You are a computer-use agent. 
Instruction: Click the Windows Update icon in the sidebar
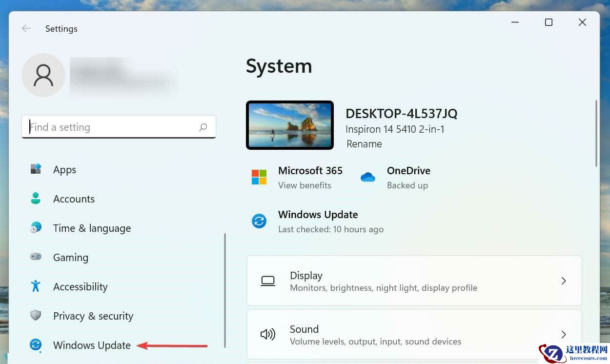36,345
